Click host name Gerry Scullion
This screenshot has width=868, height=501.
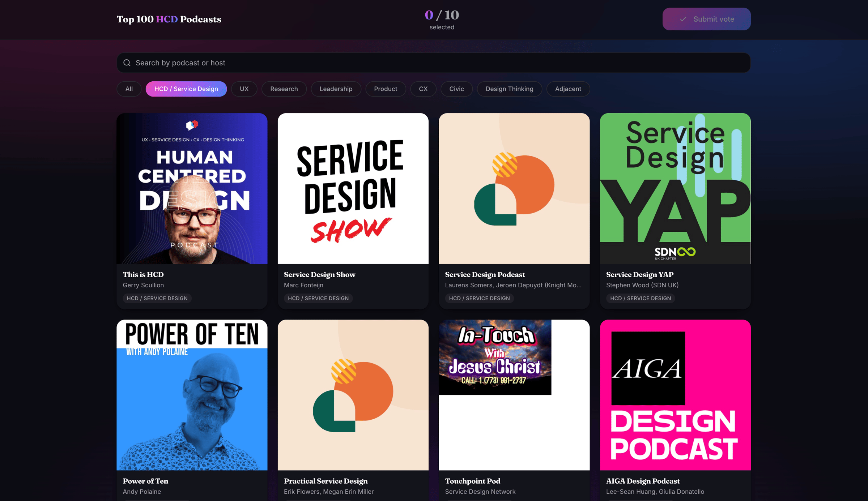pos(143,285)
